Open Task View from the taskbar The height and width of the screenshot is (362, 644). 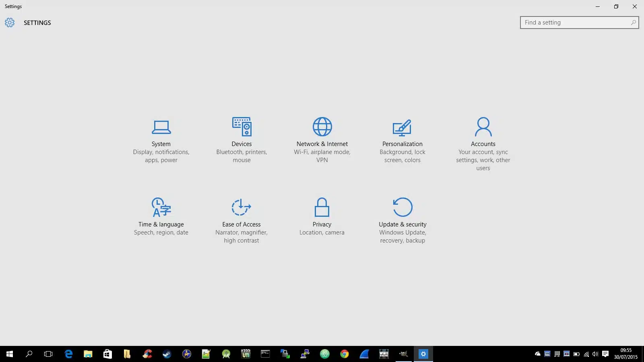click(48, 354)
